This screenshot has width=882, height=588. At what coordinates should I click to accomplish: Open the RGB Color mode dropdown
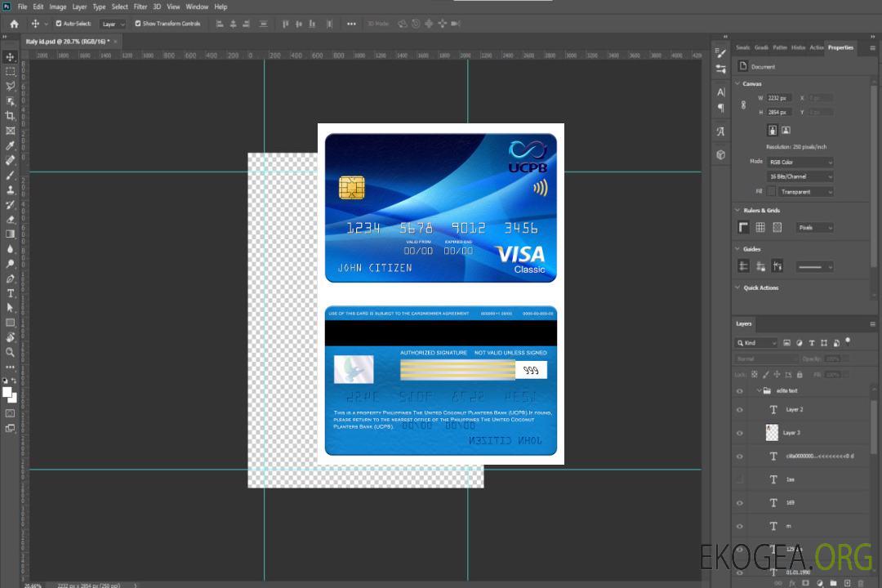800,162
